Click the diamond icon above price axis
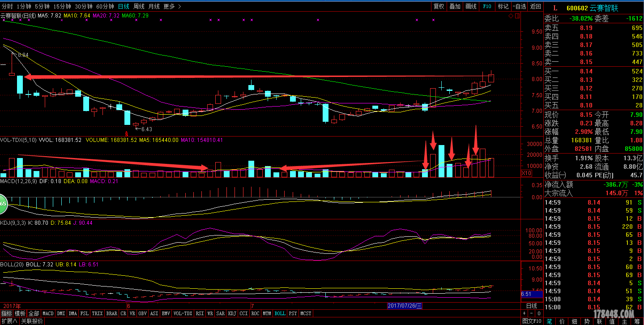This screenshot has height=325, width=644. coord(511,16)
